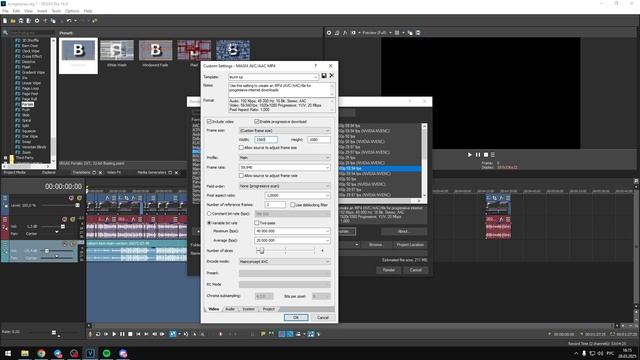Image resolution: width=640 pixels, height=360 pixels.
Task: Toggle the Include video checkbox
Action: 209,122
